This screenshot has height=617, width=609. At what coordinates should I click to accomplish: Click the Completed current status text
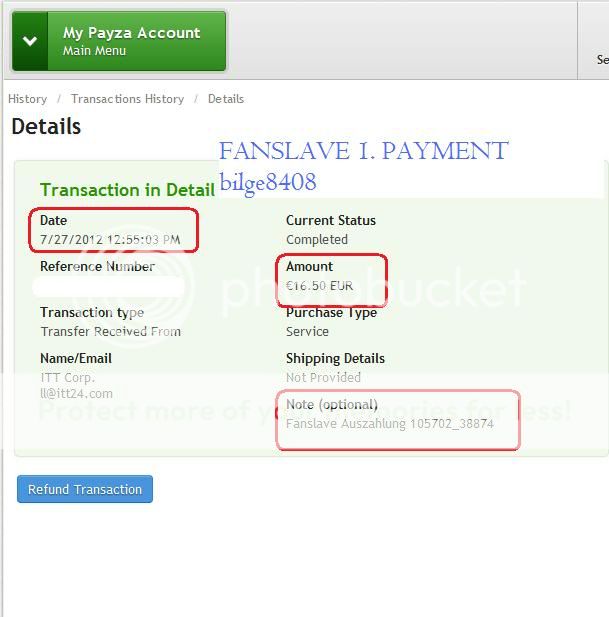coord(317,239)
